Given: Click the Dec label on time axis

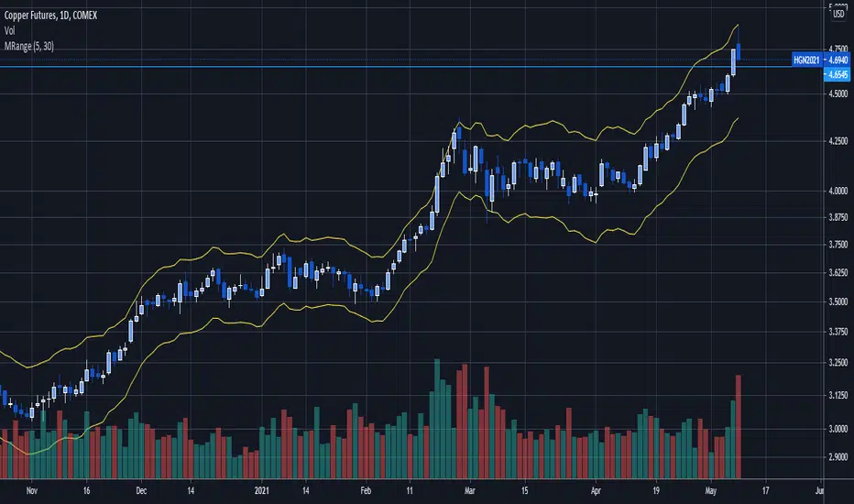Looking at the screenshot, I should 140,490.
